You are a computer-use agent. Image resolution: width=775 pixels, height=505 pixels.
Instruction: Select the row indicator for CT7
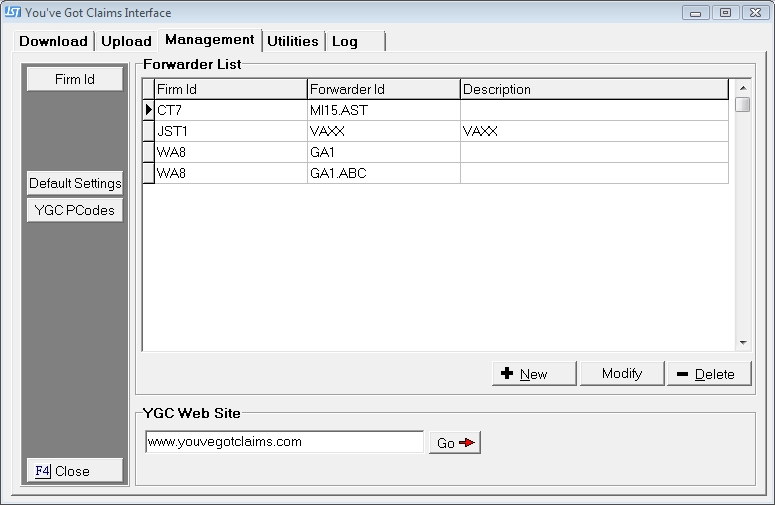pyautogui.click(x=149, y=110)
